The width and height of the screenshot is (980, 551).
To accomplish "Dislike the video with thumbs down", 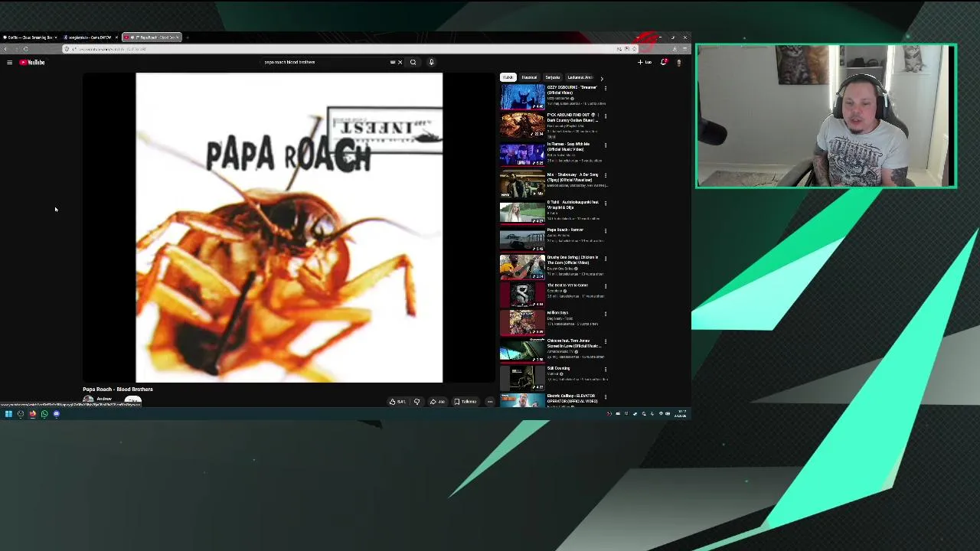I will click(x=416, y=401).
